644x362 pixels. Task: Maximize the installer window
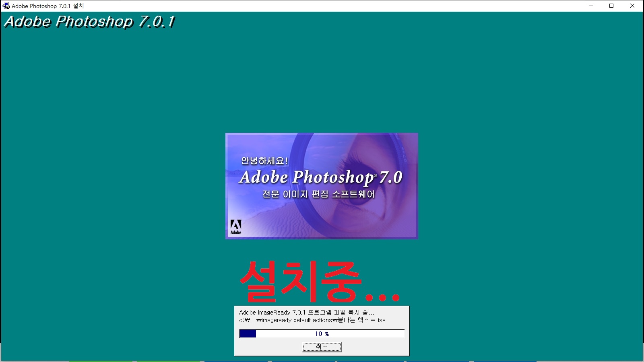coord(611,6)
